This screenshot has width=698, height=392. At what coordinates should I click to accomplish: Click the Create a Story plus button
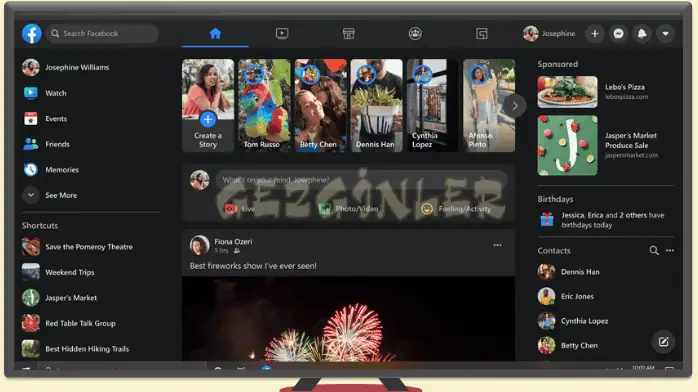click(207, 119)
